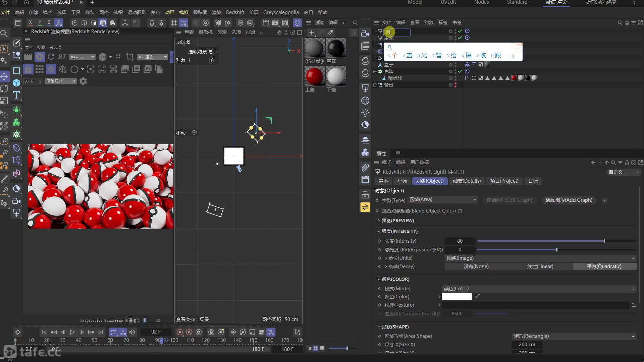Switch to the 坐标 tab
This screenshot has height=362, width=644.
pos(402,181)
